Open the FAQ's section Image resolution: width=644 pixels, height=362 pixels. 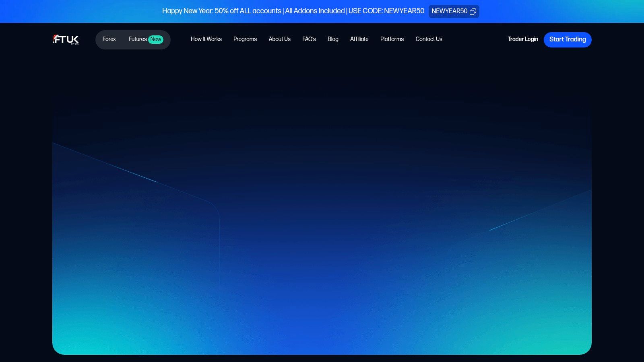tap(309, 39)
